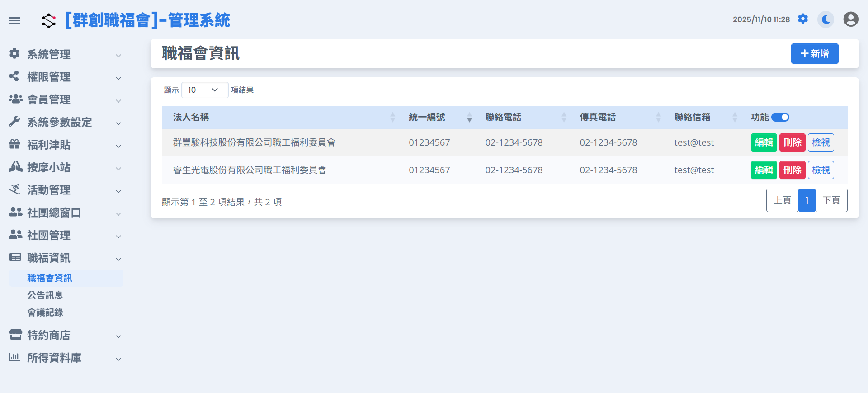
Task: Open settings via top gear icon
Action: tap(803, 19)
